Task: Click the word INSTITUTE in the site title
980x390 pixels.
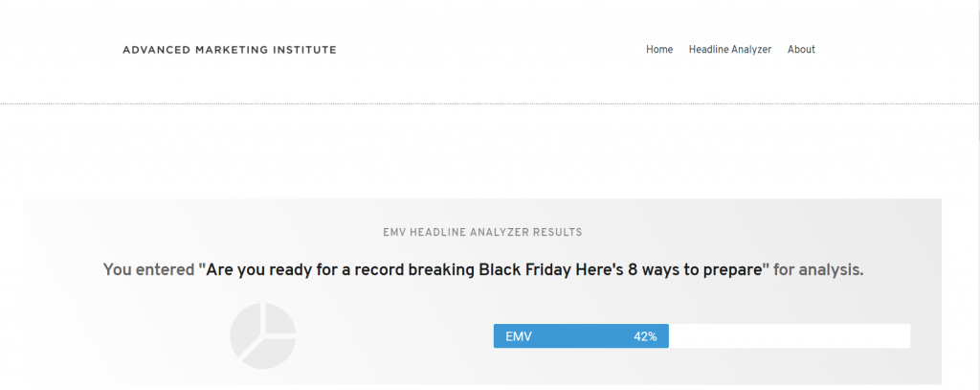Action: coord(305,50)
